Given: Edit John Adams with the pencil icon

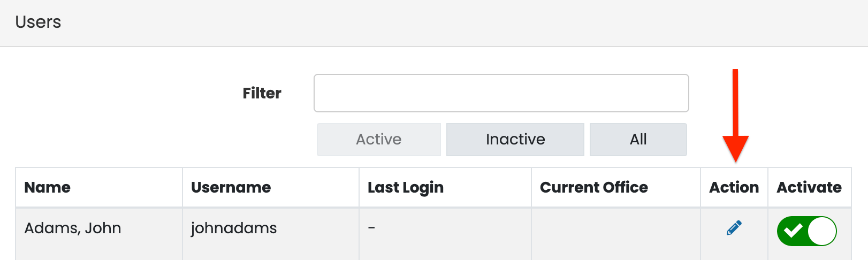Looking at the screenshot, I should [734, 228].
